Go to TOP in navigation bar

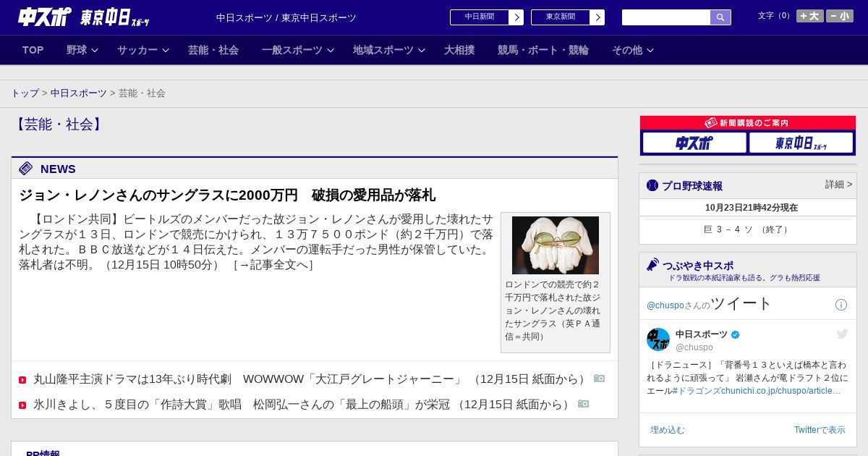[x=33, y=50]
